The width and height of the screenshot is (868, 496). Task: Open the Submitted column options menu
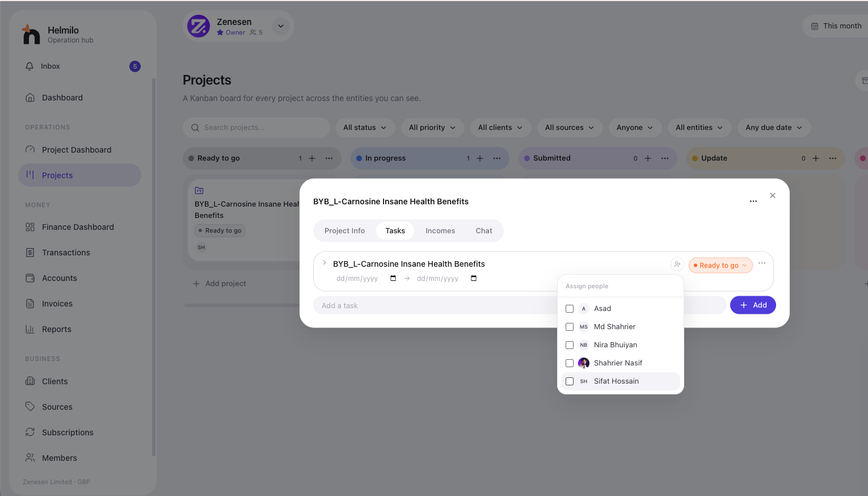[x=665, y=158]
